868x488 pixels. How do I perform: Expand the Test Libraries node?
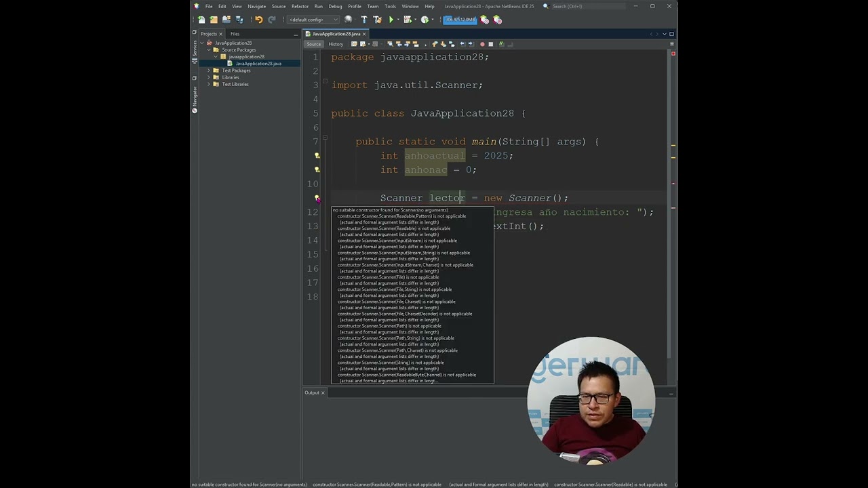(208, 84)
